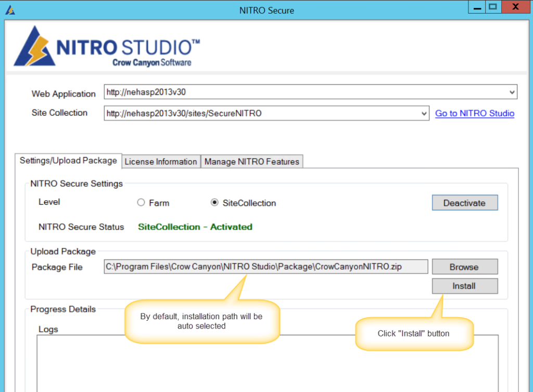Viewport: 533px width, 392px height.
Task: Click the Deactivate button
Action: [464, 202]
